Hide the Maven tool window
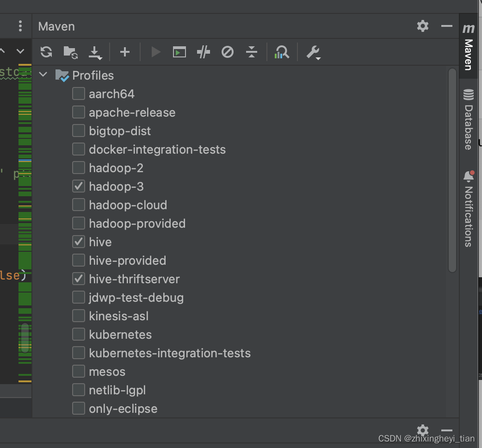The width and height of the screenshot is (482, 448). click(x=447, y=26)
